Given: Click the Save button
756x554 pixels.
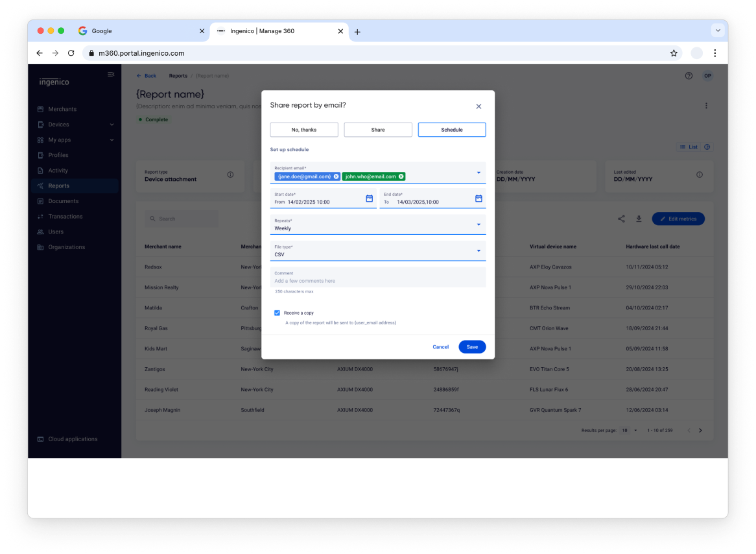Looking at the screenshot, I should point(472,347).
